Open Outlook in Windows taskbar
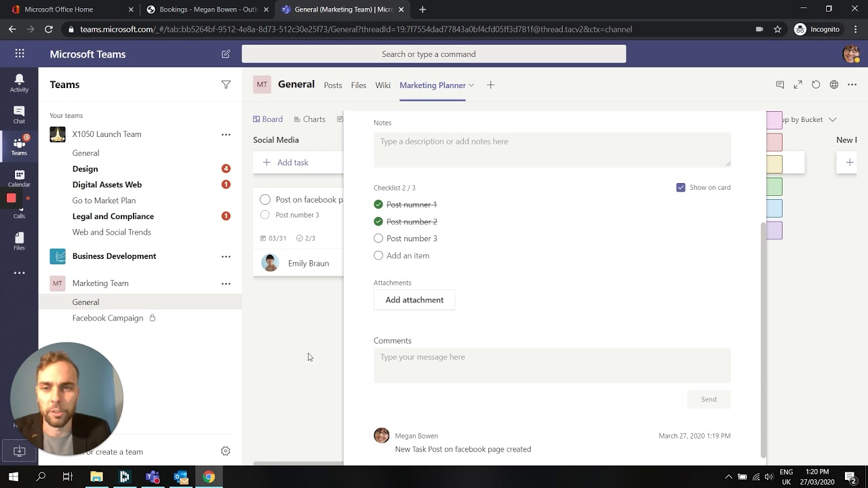Viewport: 868px width, 488px height. 181,477
